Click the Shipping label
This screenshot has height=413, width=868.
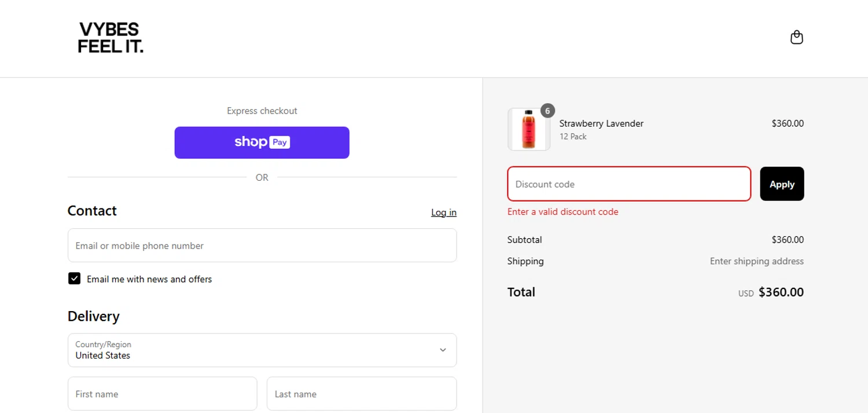coord(525,261)
